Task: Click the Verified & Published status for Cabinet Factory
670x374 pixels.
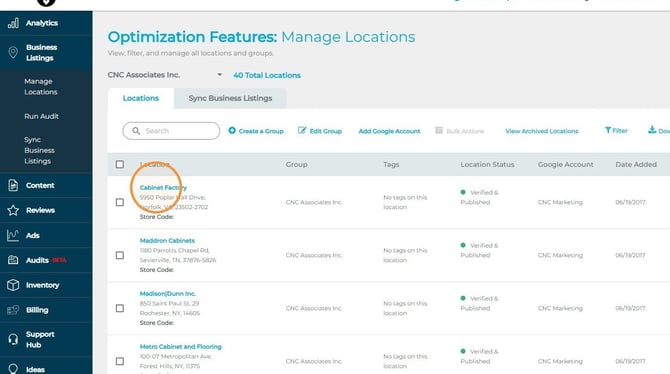Action: (479, 197)
